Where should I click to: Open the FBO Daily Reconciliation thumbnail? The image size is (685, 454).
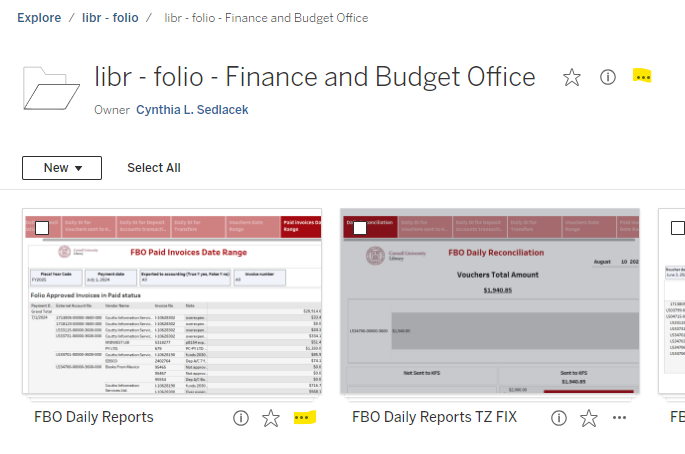click(x=490, y=302)
